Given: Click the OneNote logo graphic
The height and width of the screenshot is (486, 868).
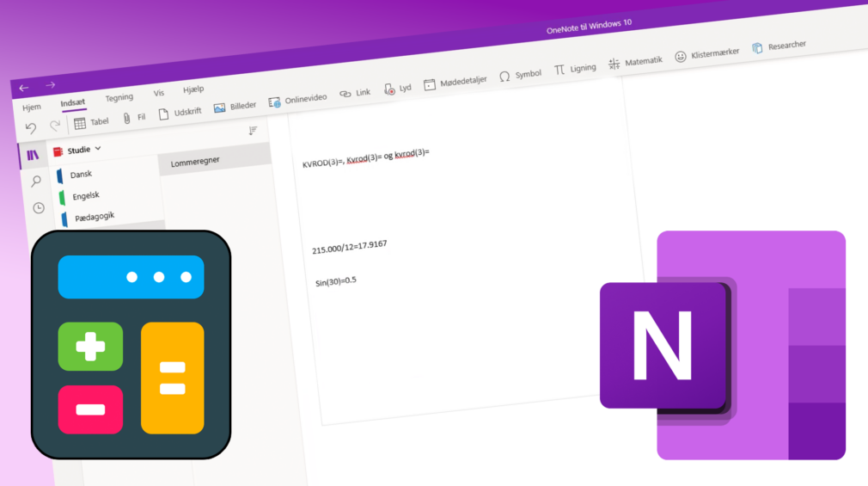Looking at the screenshot, I should pos(723,345).
